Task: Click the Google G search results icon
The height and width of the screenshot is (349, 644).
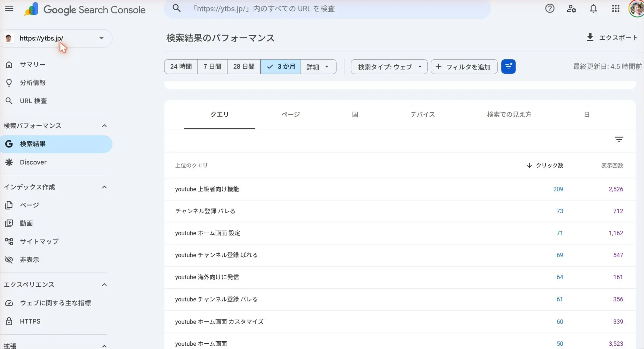Action: [9, 144]
